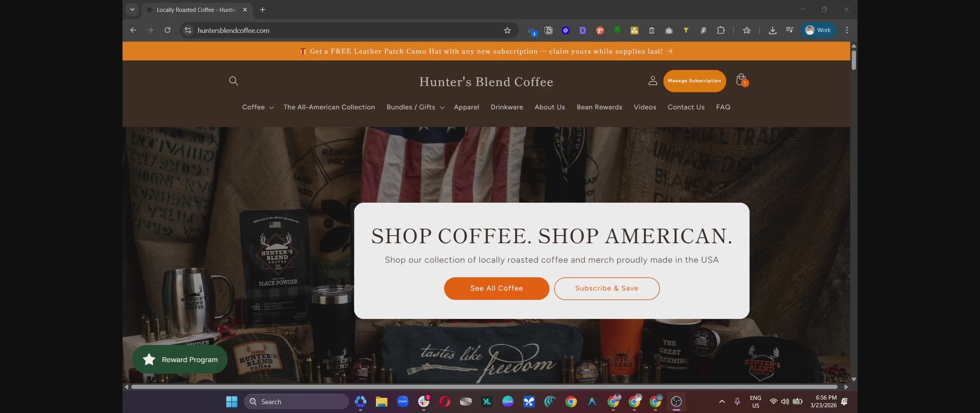Click the scroll down arrow of page

coord(854,379)
